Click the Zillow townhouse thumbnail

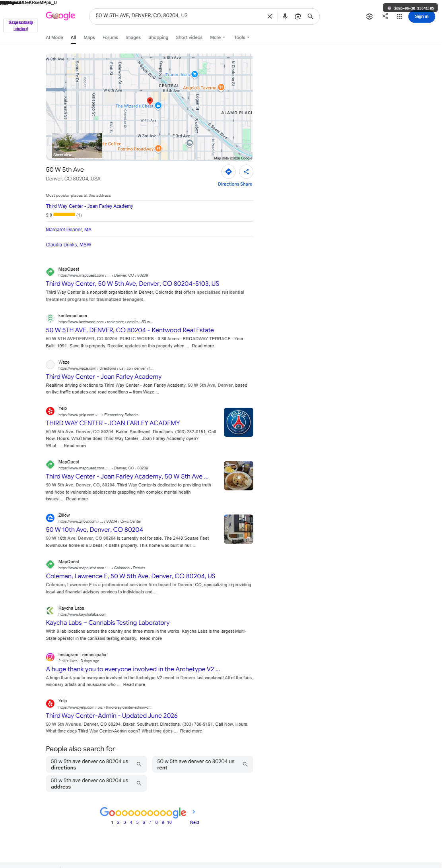click(x=239, y=529)
